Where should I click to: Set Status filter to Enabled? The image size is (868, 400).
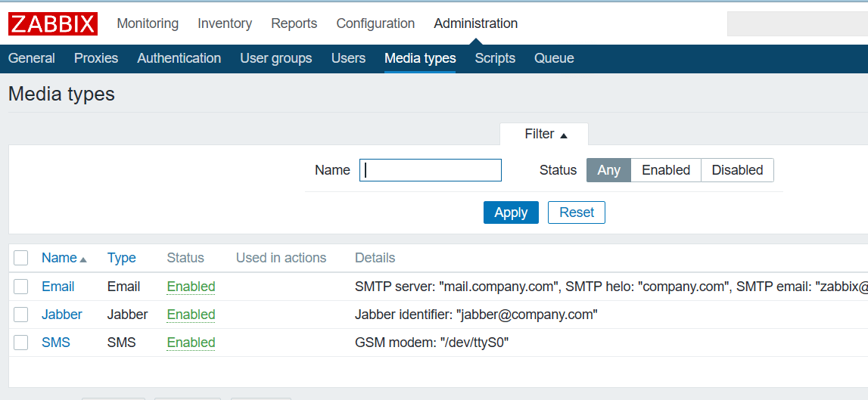(666, 170)
